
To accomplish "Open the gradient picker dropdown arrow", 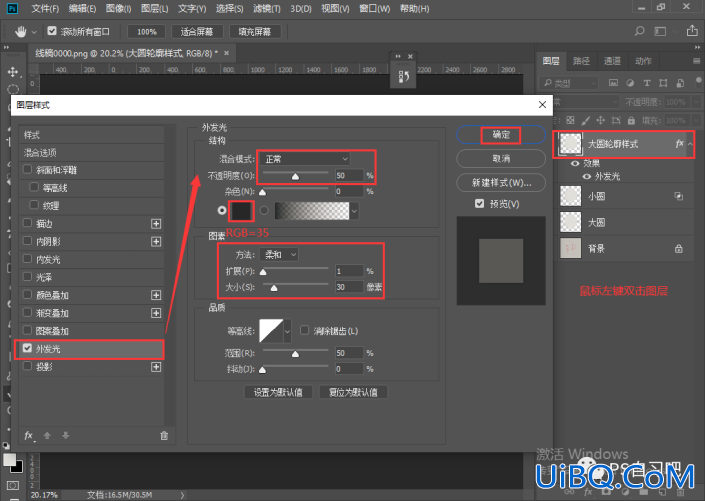I will tap(354, 211).
